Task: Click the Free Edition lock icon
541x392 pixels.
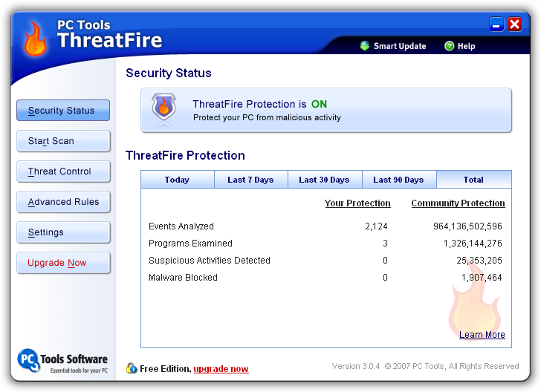Action: click(132, 368)
